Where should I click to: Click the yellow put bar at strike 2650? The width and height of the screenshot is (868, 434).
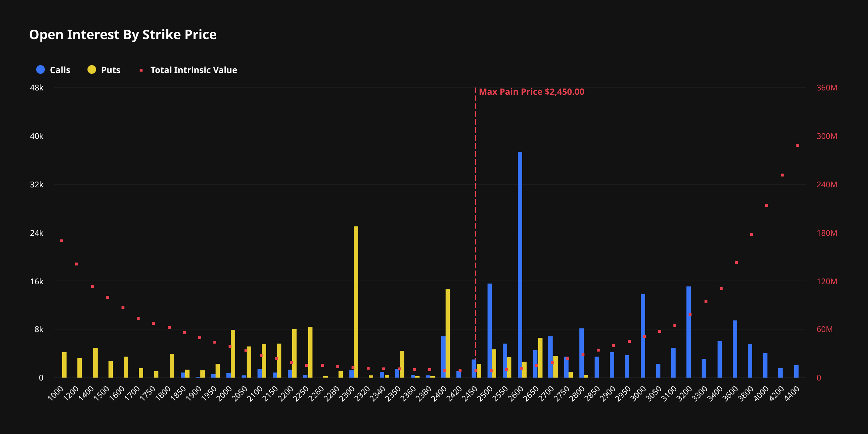pos(540,358)
